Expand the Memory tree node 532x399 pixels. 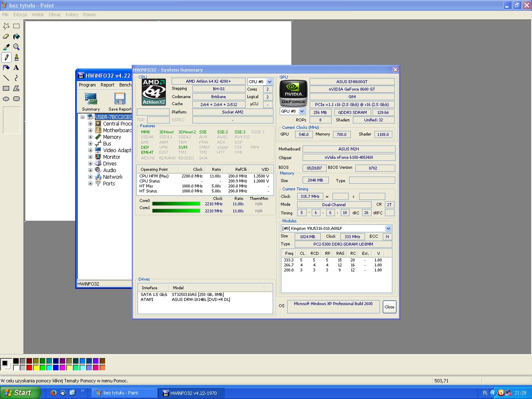(x=90, y=137)
